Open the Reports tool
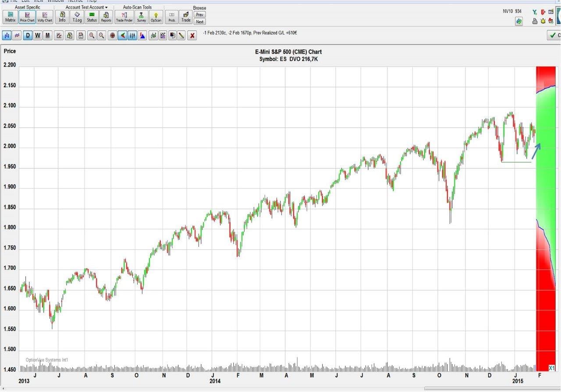The height and width of the screenshot is (392, 561). [x=106, y=17]
